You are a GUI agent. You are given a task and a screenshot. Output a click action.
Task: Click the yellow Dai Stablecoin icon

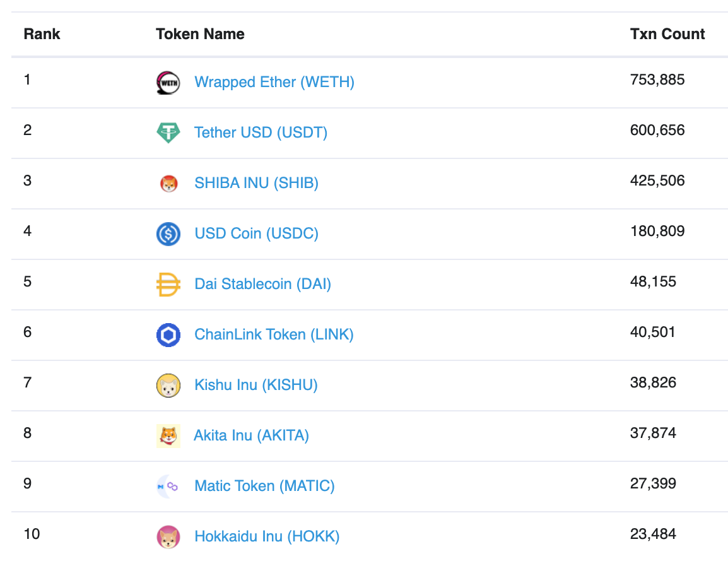[168, 285]
